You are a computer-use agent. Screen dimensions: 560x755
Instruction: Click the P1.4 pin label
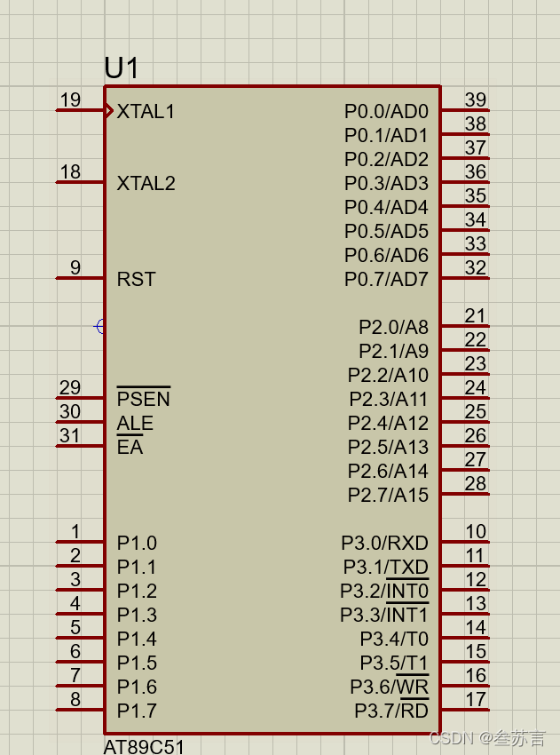click(137, 639)
